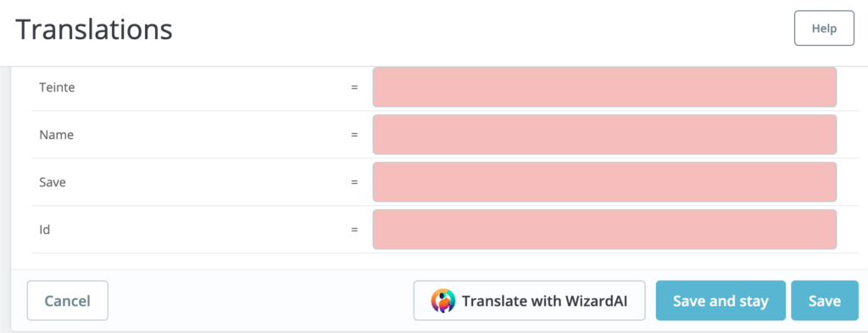Click the Save source label in list
Screen dimensions: 868x333
point(53,182)
